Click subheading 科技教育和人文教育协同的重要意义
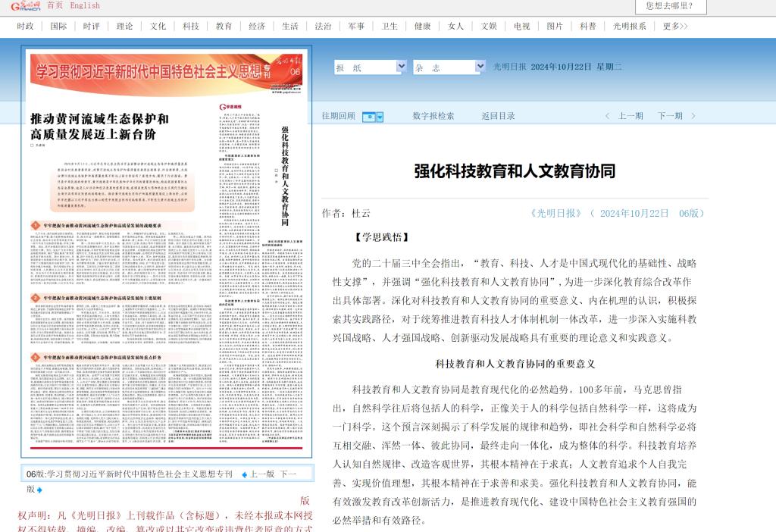The height and width of the screenshot is (532, 776). [515, 364]
